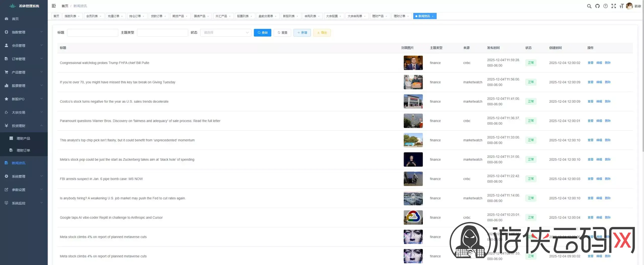This screenshot has height=265, width=644.
Task: Close the 申购列表 tab
Action: (x=319, y=16)
